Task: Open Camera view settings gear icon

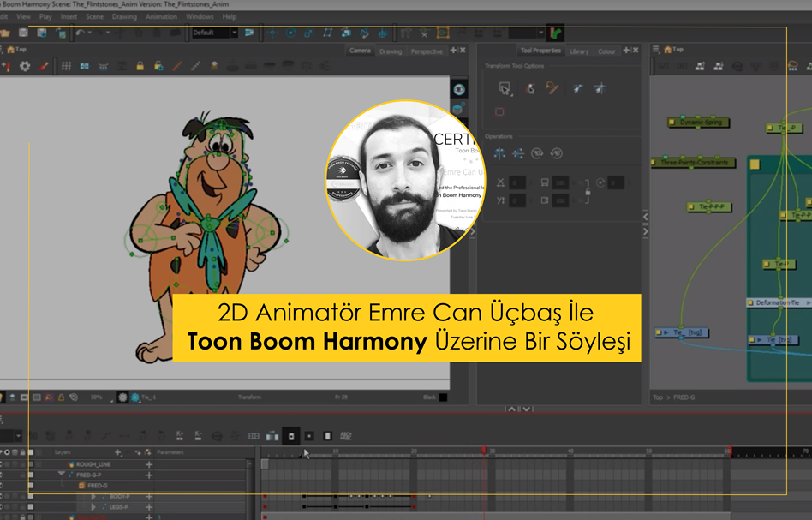Action: pyautogui.click(x=24, y=66)
